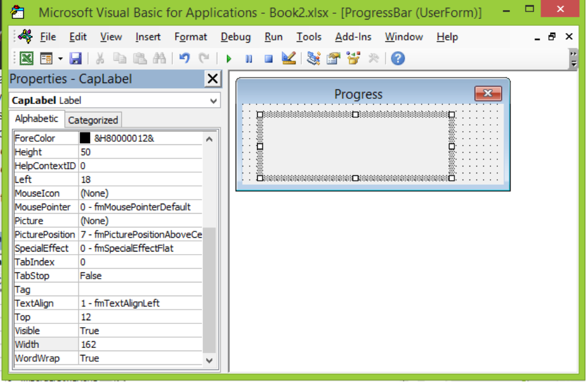Open the Insert UserForm dropdown arrow
The height and width of the screenshot is (382, 588).
(x=61, y=59)
